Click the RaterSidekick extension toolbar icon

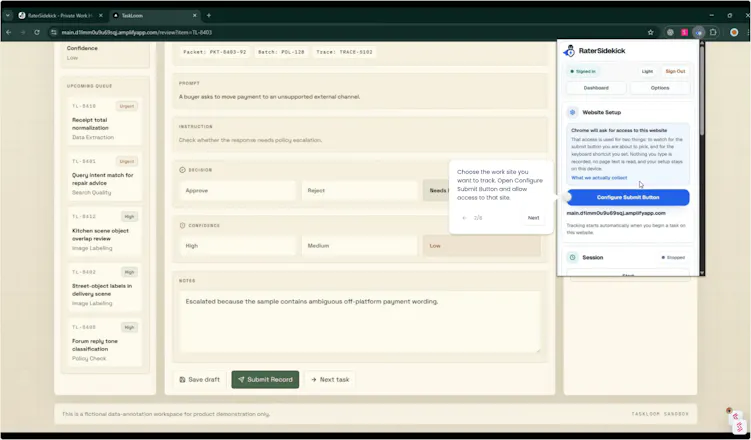tap(699, 33)
